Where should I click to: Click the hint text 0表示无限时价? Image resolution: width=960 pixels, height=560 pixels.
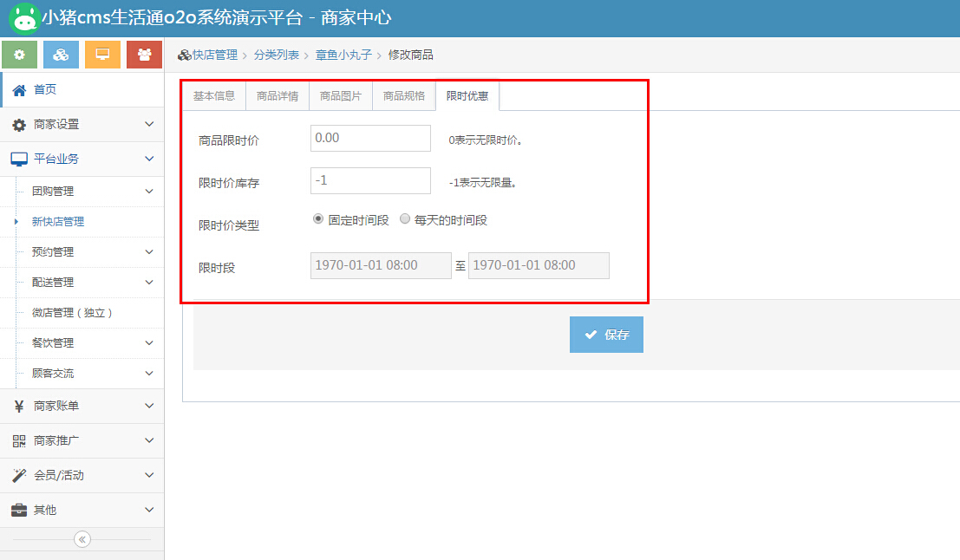tap(485, 140)
